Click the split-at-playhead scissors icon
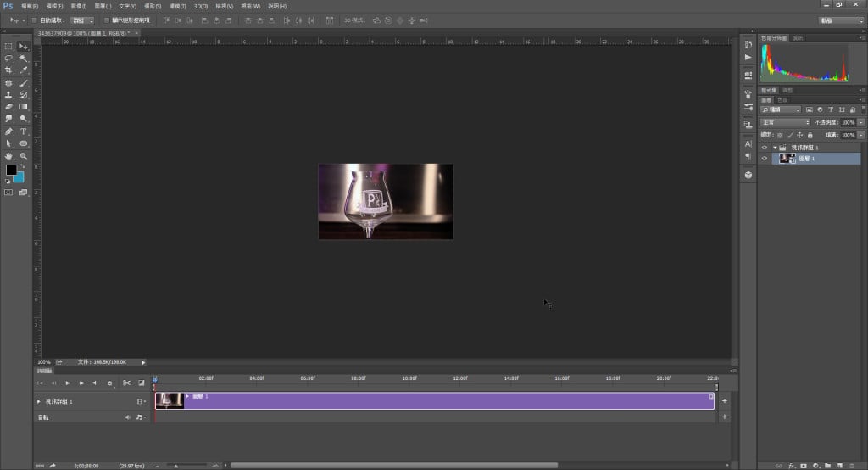This screenshot has width=868, height=470. pos(127,383)
